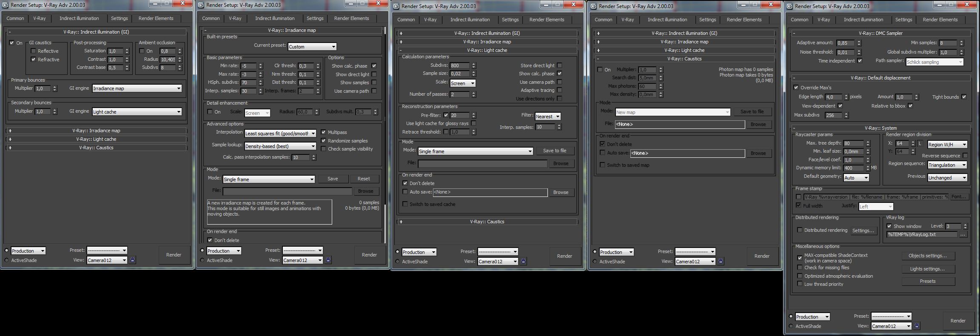Click title bar app icon of window showing Primary bounces
The image size is (980, 336).
5,5
